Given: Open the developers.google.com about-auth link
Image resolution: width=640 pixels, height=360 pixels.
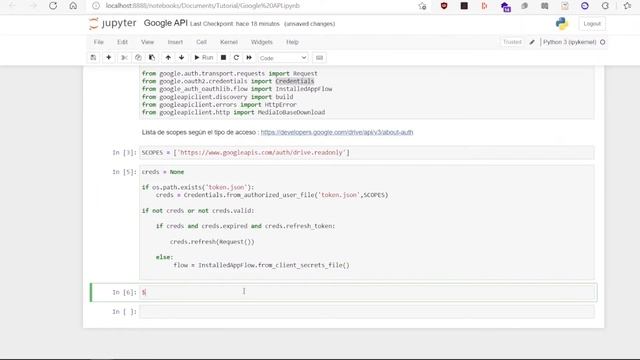Looking at the screenshot, I should click(337, 132).
